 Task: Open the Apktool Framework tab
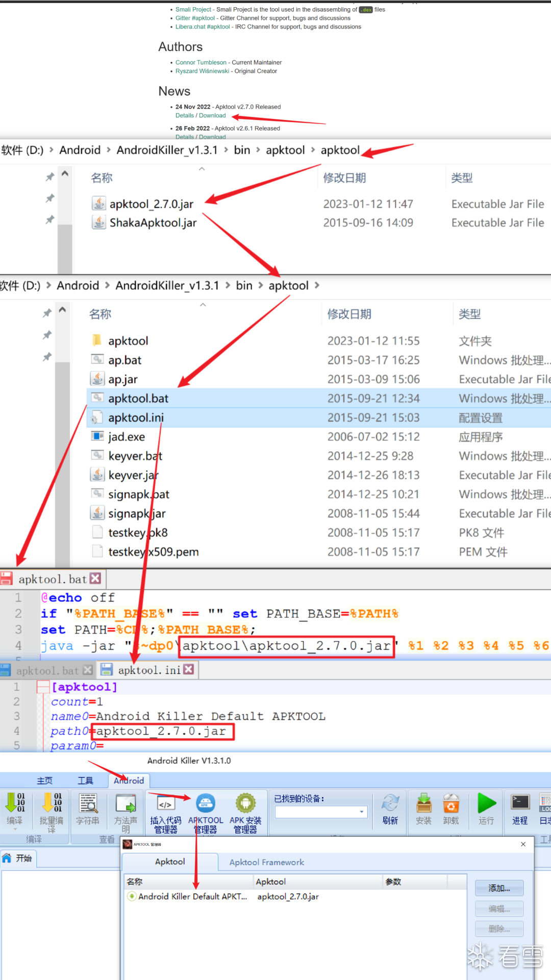point(267,862)
